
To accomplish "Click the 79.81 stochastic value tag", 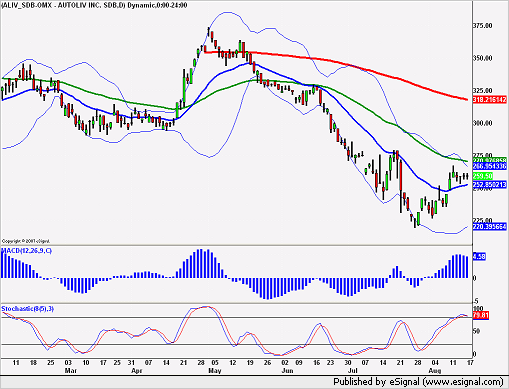I will coord(481,315).
